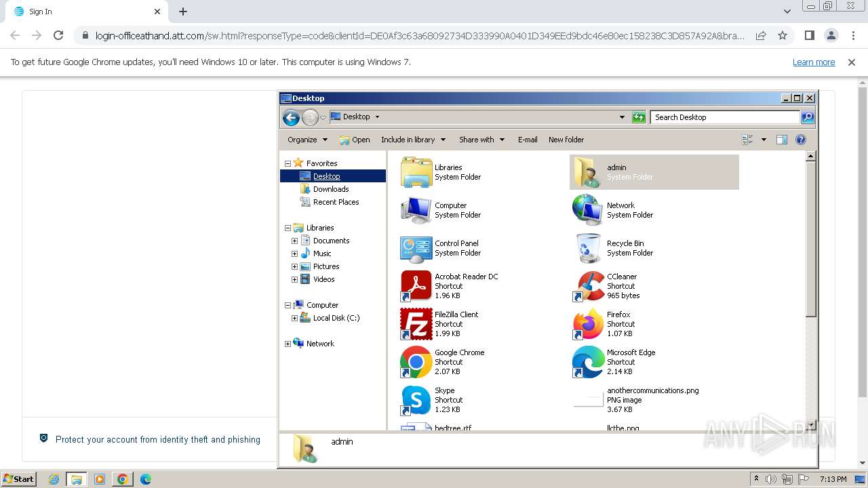Viewport: 868px width, 488px height.
Task: Open a new Chrome tab
Action: tap(183, 12)
